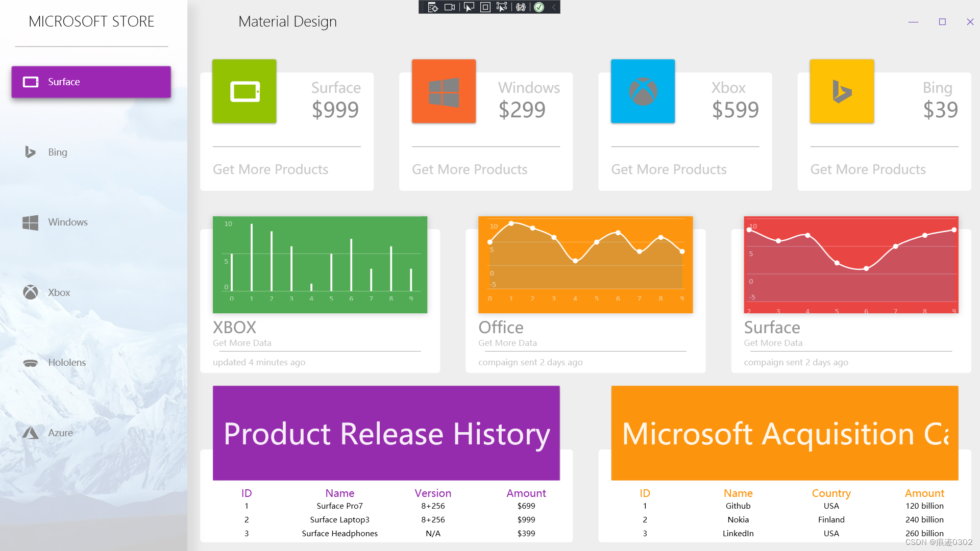Open Bing in the sidebar menu

pos(57,152)
